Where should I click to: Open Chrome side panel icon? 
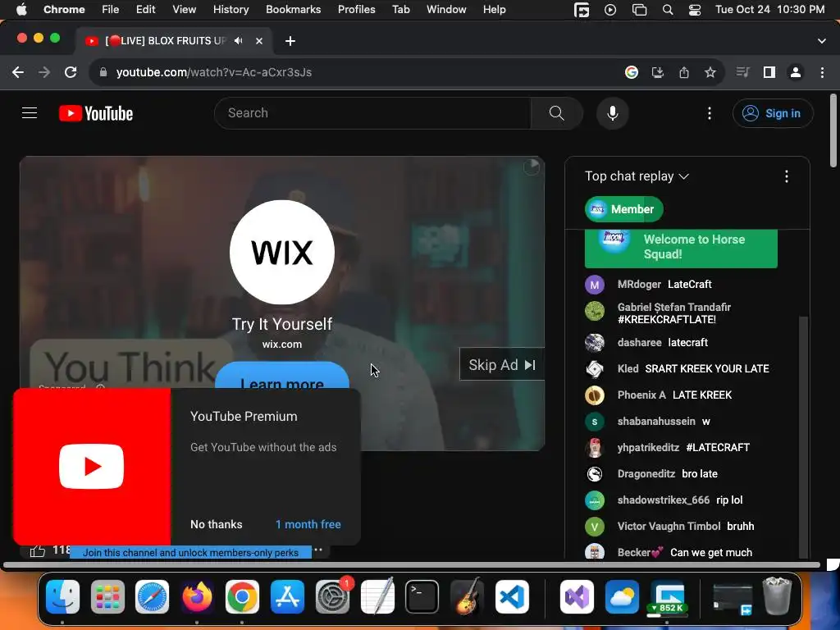tap(769, 72)
